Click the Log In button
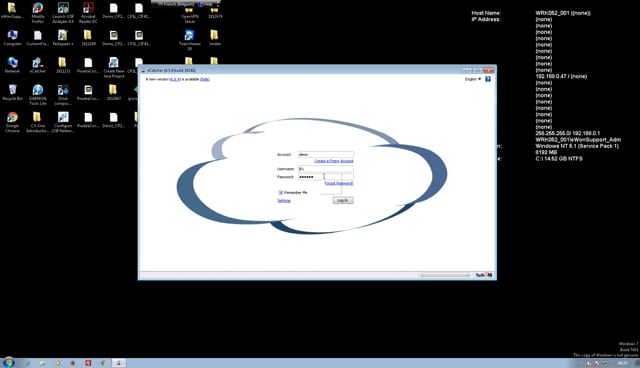The height and width of the screenshot is (368, 640). click(x=343, y=200)
